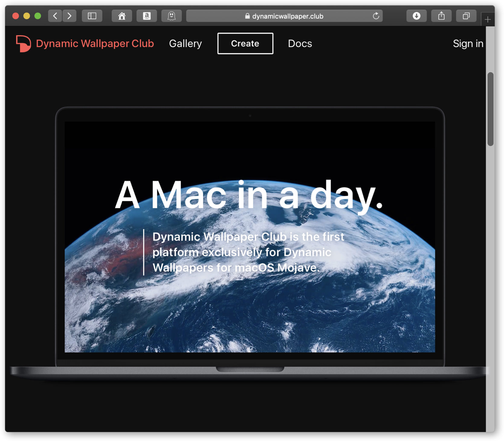The image size is (504, 441).
Task: Show the Downloads list
Action: [x=416, y=16]
